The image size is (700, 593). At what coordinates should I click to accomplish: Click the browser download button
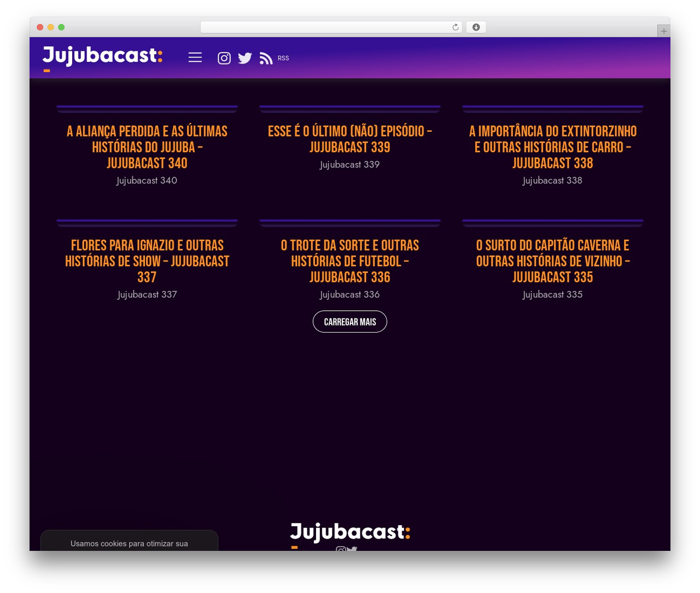tap(476, 27)
